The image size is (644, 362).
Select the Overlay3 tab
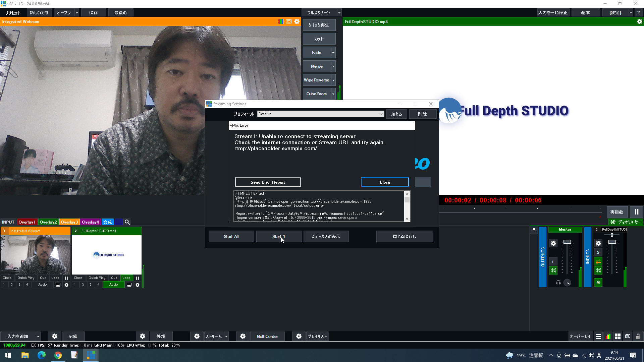coord(69,222)
